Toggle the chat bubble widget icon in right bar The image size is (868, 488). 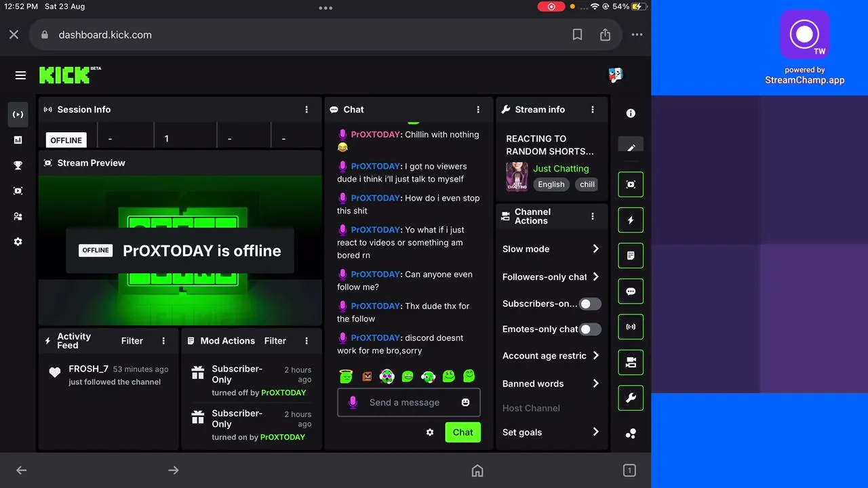point(631,291)
